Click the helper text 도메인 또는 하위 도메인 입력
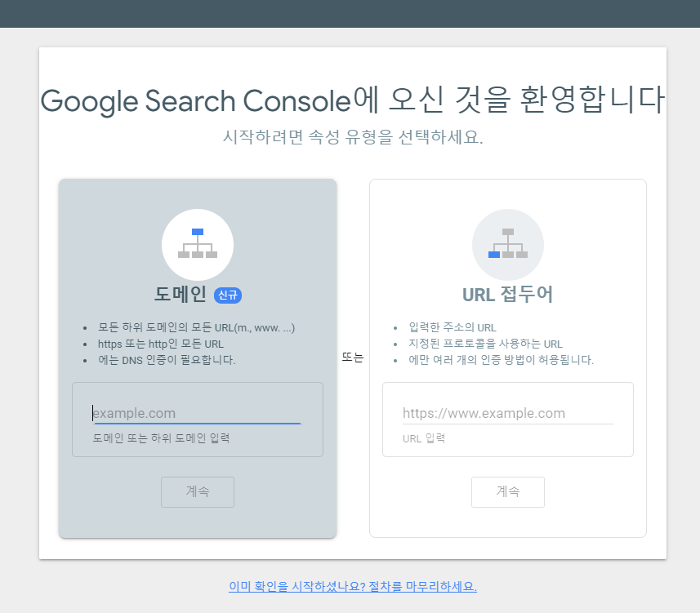Image resolution: width=700 pixels, height=613 pixels. pyautogui.click(x=161, y=438)
